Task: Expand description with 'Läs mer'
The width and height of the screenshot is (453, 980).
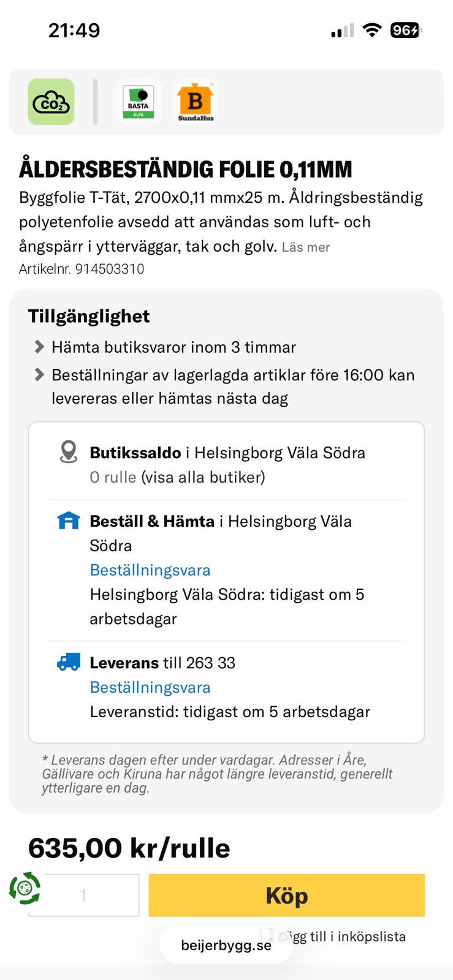Action: click(x=305, y=247)
